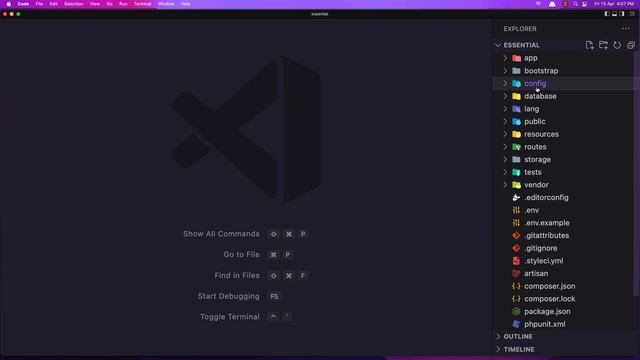
Task: Open the View menu
Action: click(95, 4)
